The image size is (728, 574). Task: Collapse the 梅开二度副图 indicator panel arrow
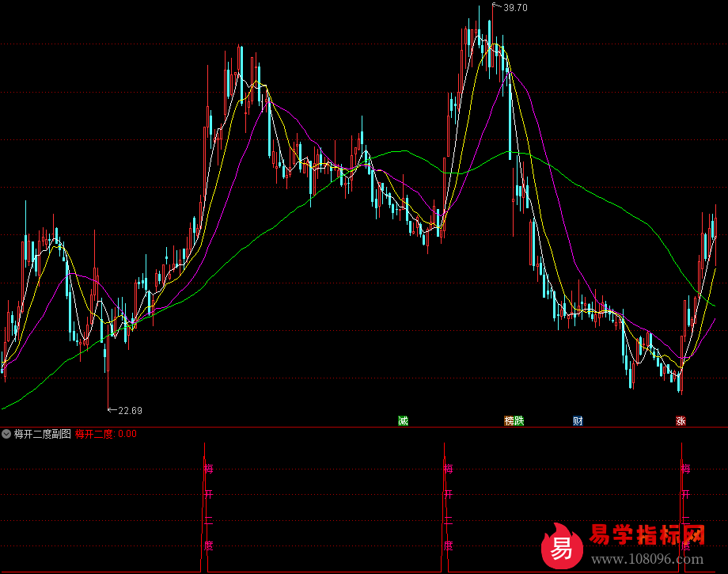[x=6, y=434]
